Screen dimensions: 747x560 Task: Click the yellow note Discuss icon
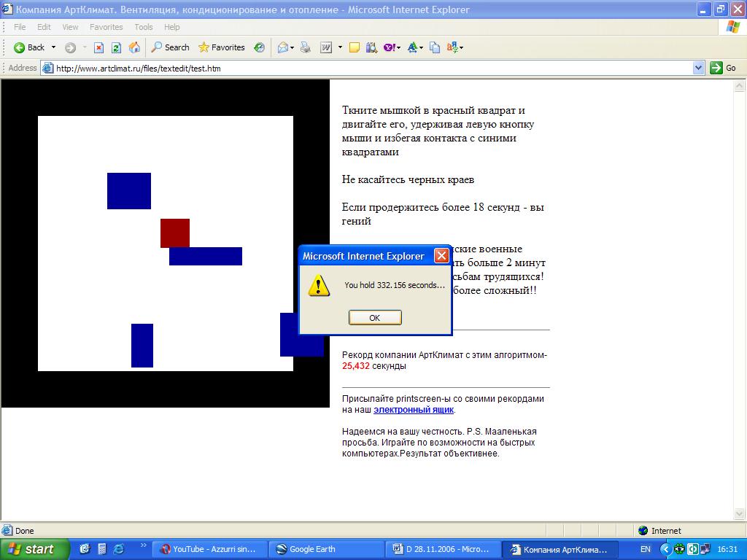click(x=354, y=47)
